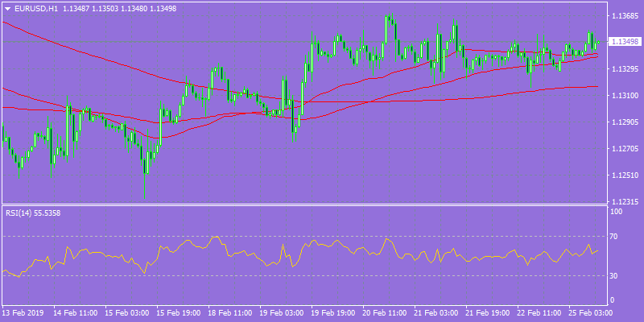Viewport: 644px width, 322px height.
Task: Click RSI scale level 100
Action: (x=617, y=212)
